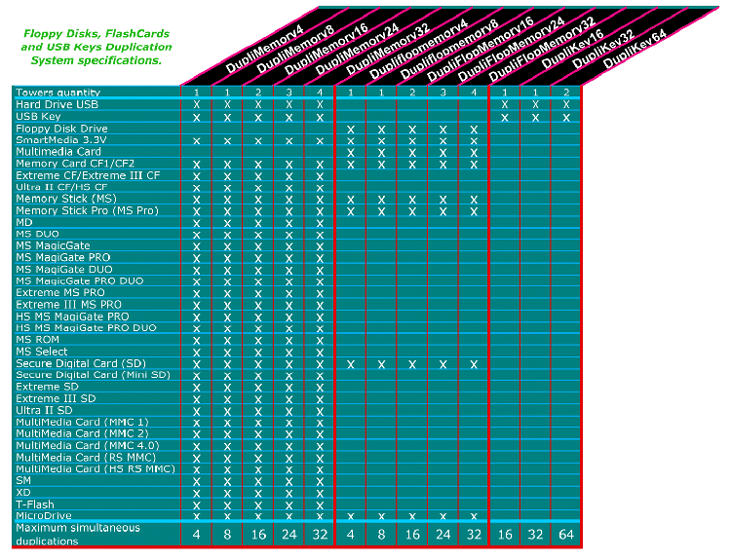Click the 'MS MagicGate PRO DUO' row label
This screenshot has height=560, width=731.
pos(79,280)
